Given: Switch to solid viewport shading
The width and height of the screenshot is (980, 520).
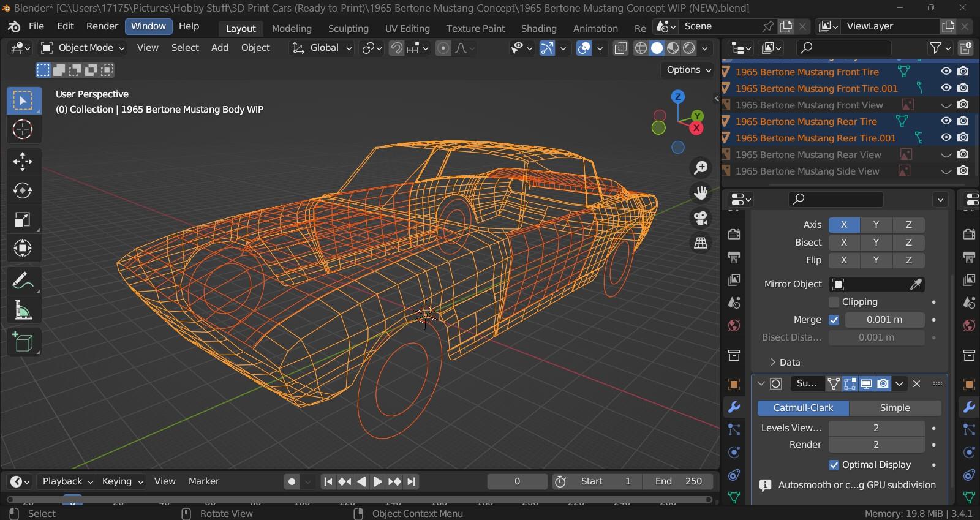Looking at the screenshot, I should [x=657, y=48].
